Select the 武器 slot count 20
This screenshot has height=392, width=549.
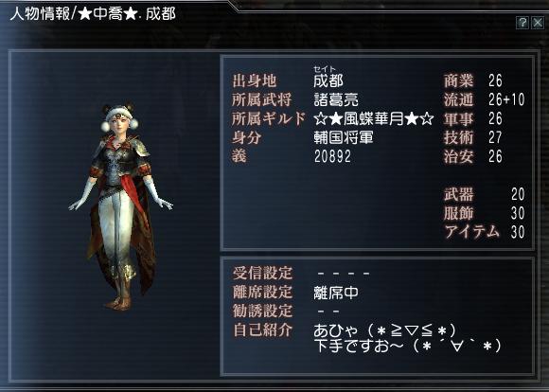point(518,194)
